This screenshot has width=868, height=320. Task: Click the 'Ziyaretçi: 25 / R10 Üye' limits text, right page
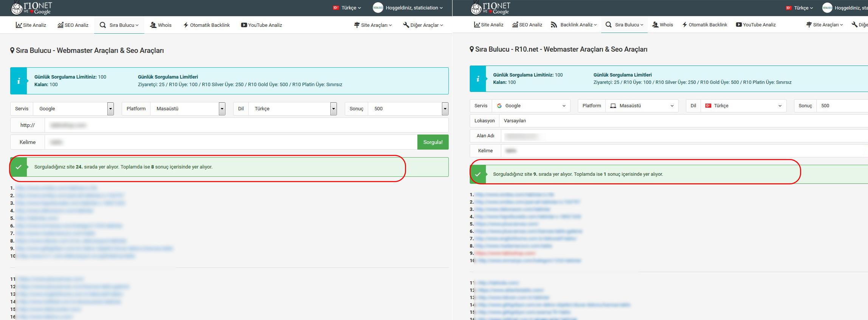pyautogui.click(x=693, y=82)
